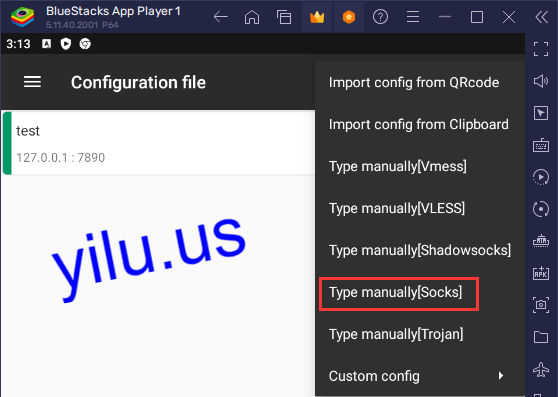Select Type manually[Vmess] entry
Screen dimensions: 558x397
(398, 166)
